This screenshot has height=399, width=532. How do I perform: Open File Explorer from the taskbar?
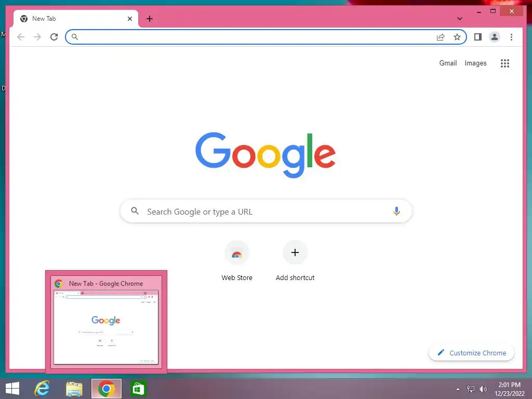[74, 389]
